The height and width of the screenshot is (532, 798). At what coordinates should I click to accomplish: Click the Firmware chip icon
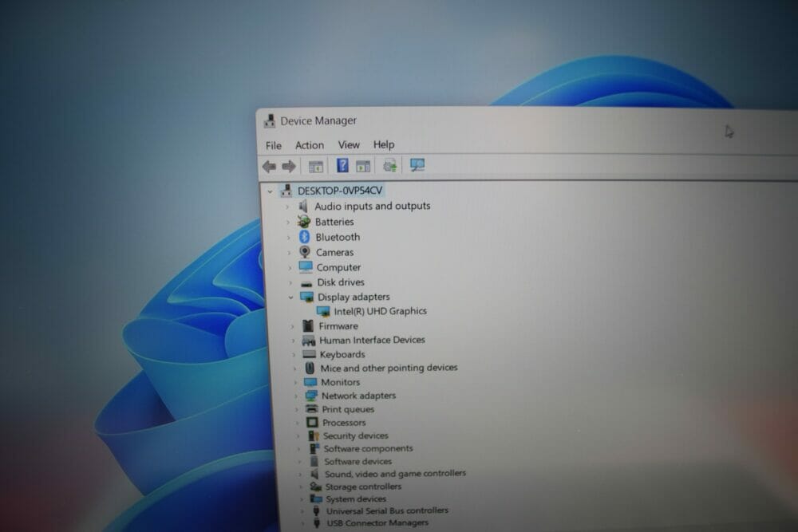tap(308, 325)
